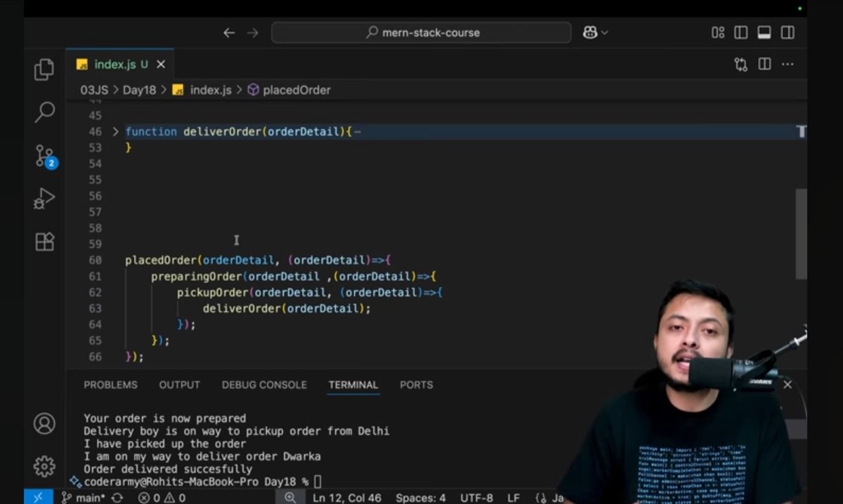Image resolution: width=843 pixels, height=504 pixels.
Task: Open the Extensions view
Action: [44, 241]
